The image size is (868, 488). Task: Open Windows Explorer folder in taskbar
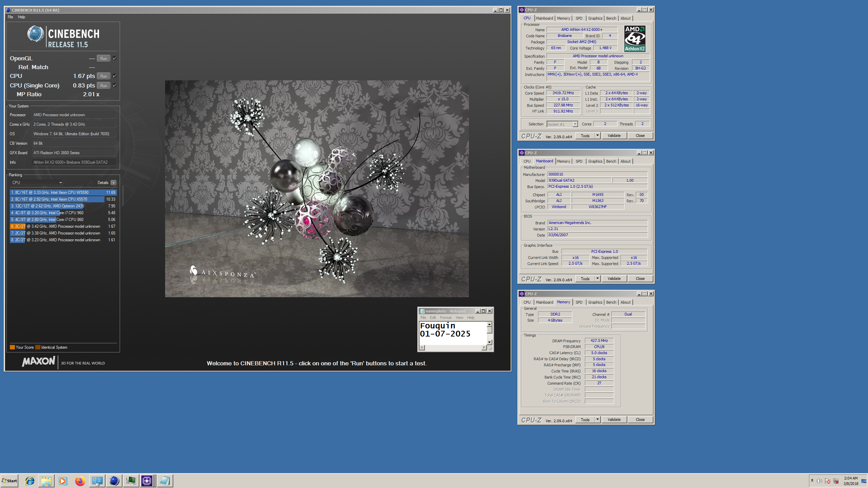pos(46,481)
